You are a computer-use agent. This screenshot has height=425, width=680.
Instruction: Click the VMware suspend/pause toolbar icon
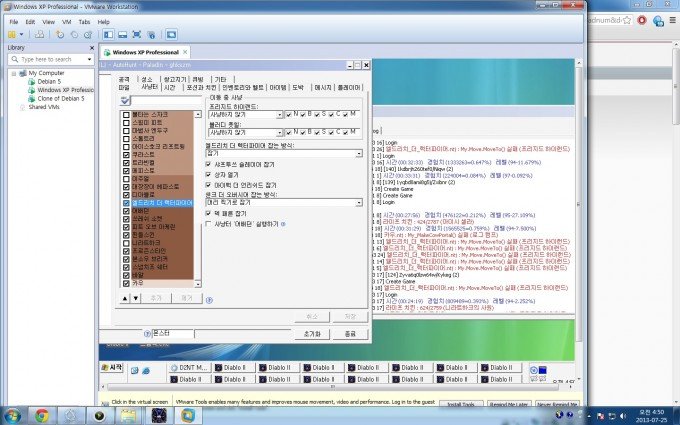[x=11, y=34]
